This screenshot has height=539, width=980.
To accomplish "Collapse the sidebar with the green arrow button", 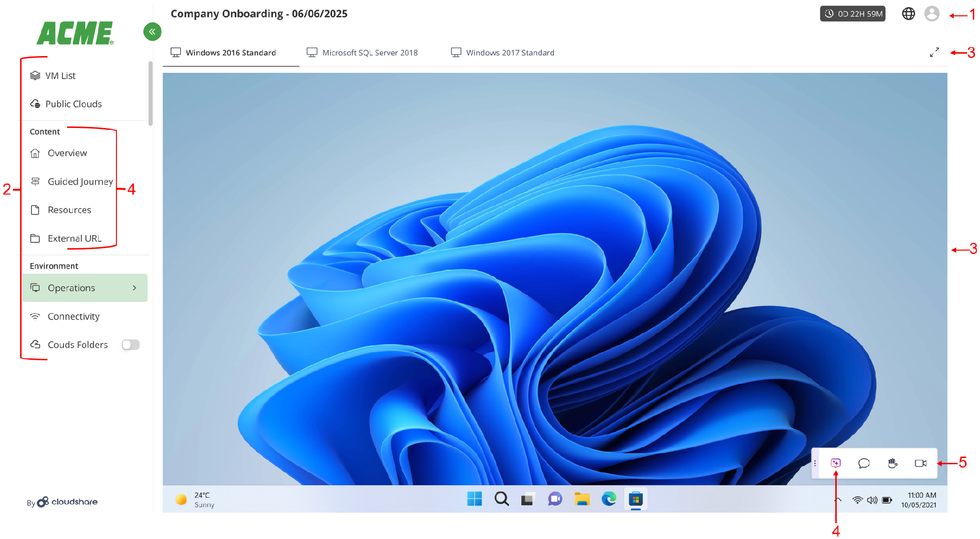I will point(152,32).
